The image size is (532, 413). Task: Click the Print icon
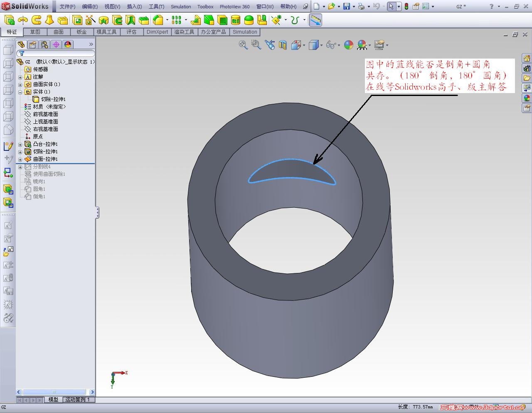361,7
